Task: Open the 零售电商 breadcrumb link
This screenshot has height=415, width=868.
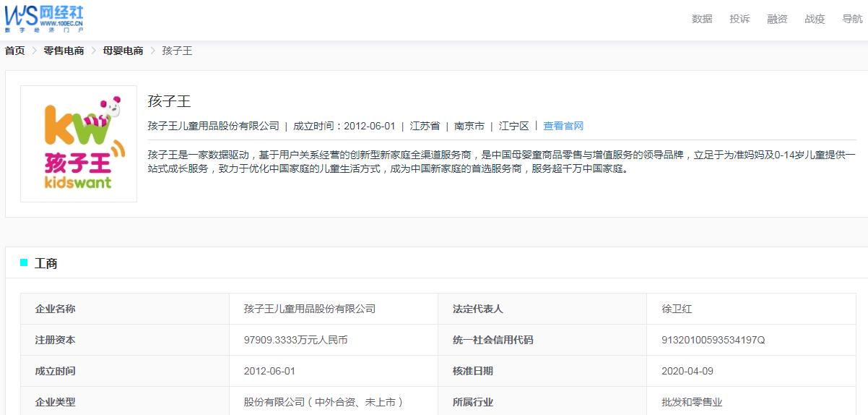Action: [64, 51]
